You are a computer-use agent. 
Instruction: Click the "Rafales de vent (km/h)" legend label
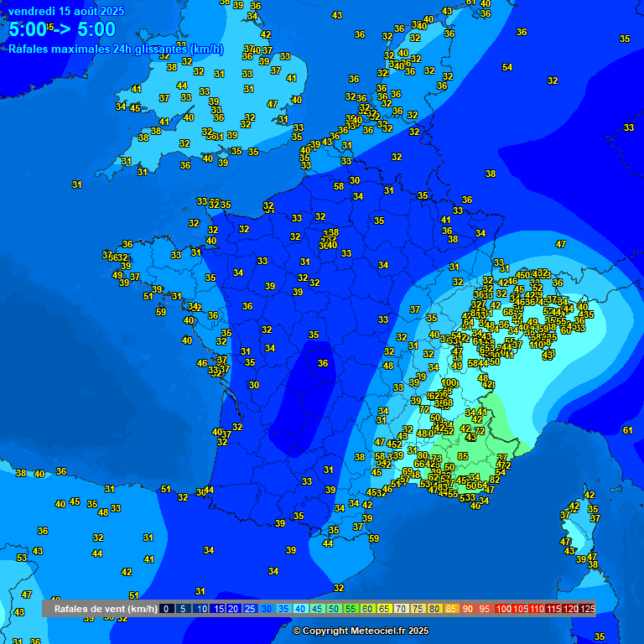[106, 609]
